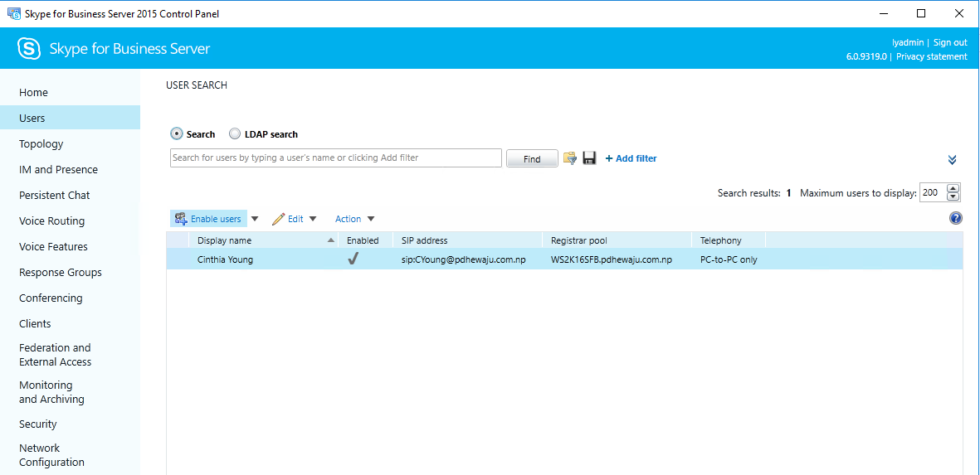Sort by the SIP address column header
Screen dimensions: 980x475
point(467,240)
